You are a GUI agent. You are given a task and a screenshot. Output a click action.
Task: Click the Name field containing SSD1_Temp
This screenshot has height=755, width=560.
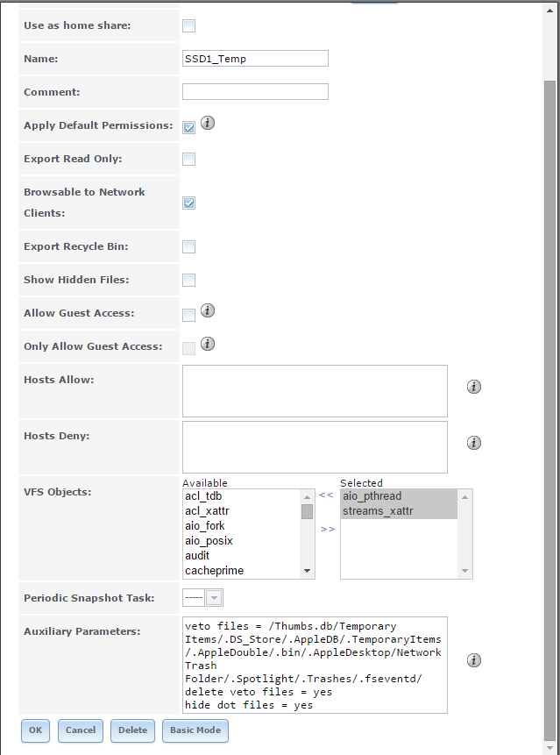tap(256, 59)
